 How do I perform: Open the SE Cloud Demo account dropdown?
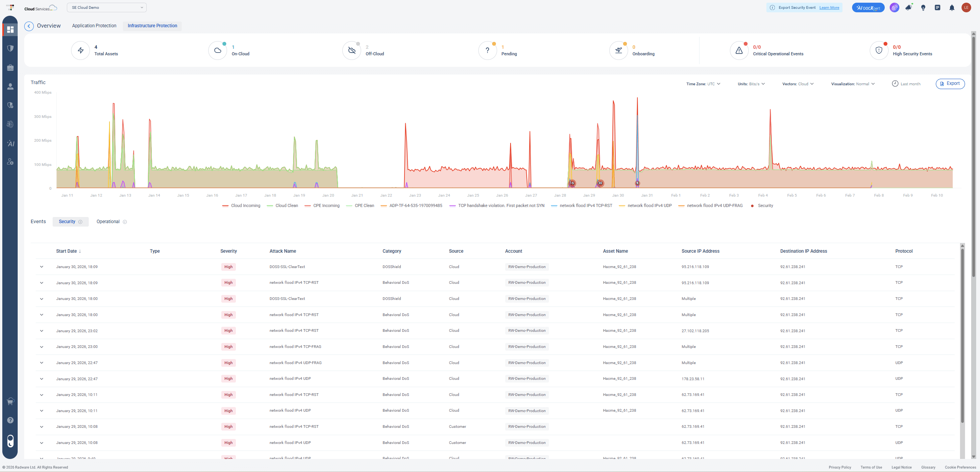[x=106, y=7]
